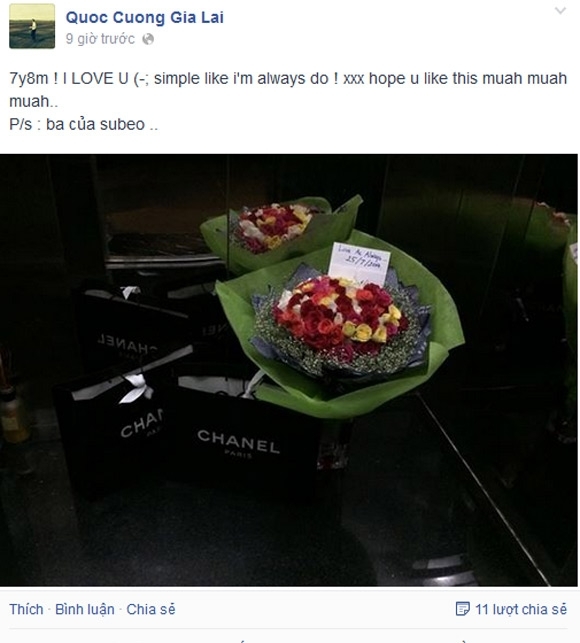
Task: Click Bình luận to comment
Action: (85, 609)
